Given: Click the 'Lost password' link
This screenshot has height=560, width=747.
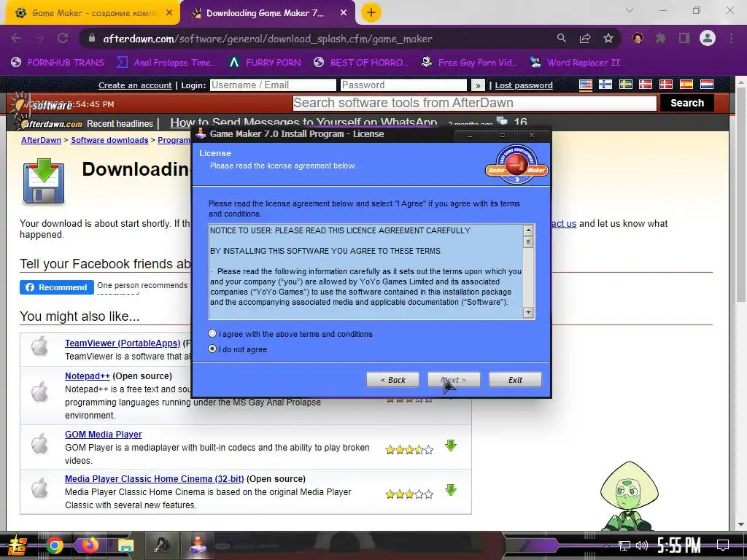Looking at the screenshot, I should 524,85.
